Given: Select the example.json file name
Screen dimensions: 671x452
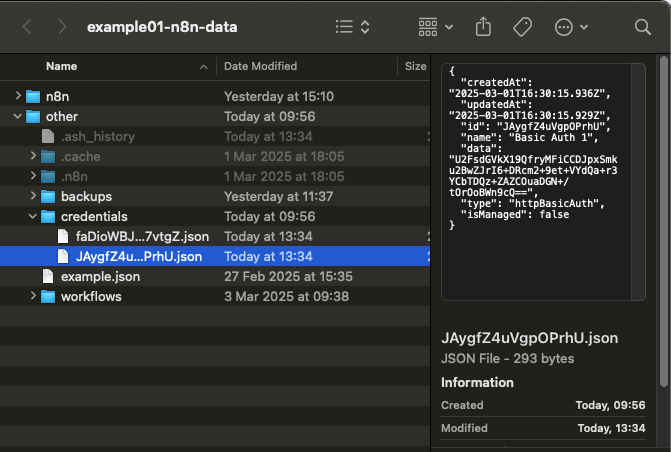Looking at the screenshot, I should (x=100, y=277).
